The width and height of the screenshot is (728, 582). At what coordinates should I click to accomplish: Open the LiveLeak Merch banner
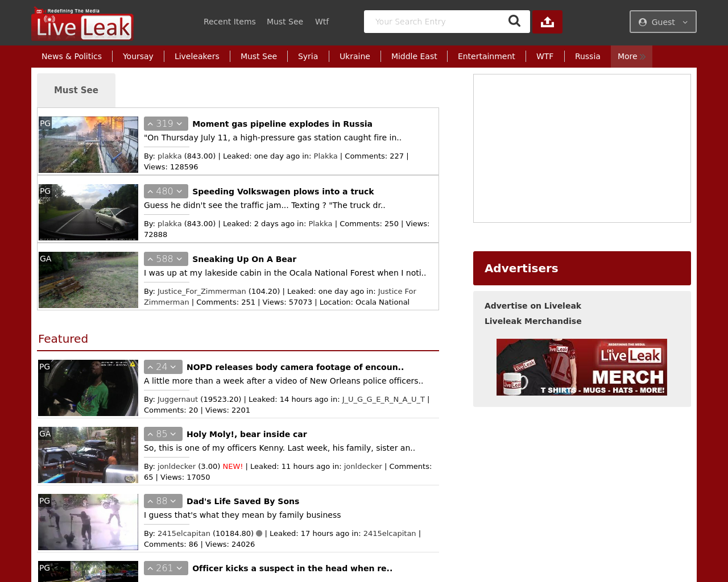click(582, 367)
